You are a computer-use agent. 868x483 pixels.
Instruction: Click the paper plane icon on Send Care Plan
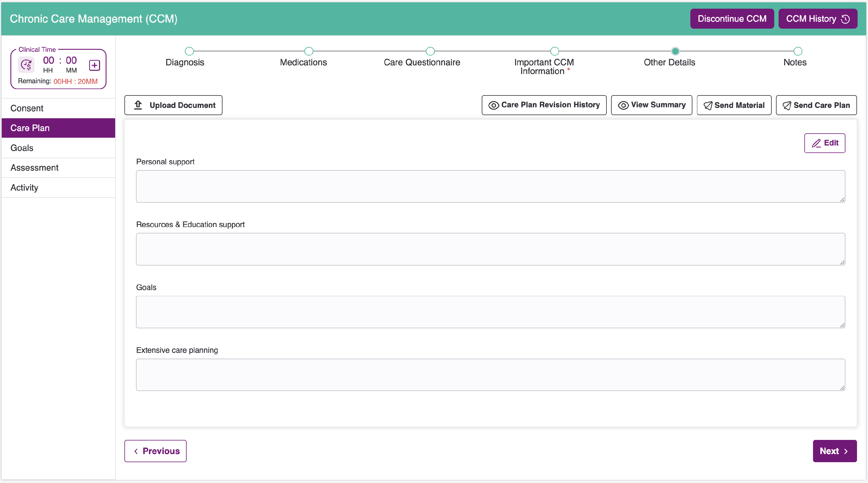pos(787,106)
